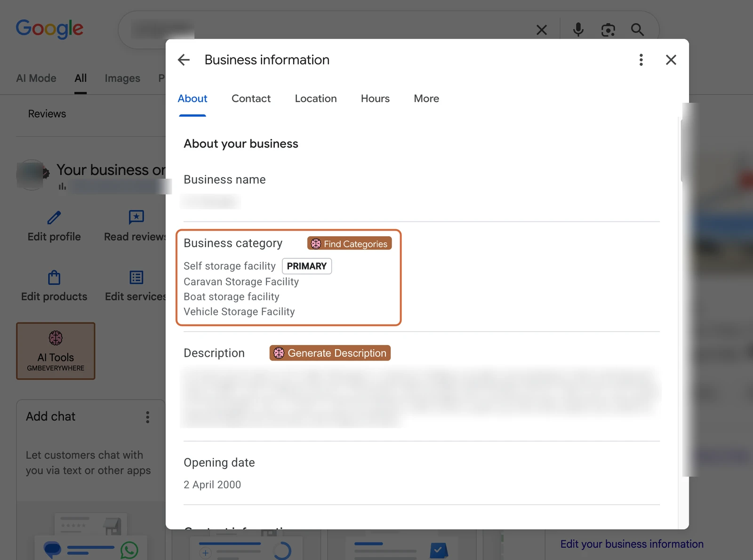This screenshot has height=560, width=753.
Task: Click the Edit products bag icon
Action: 54,278
